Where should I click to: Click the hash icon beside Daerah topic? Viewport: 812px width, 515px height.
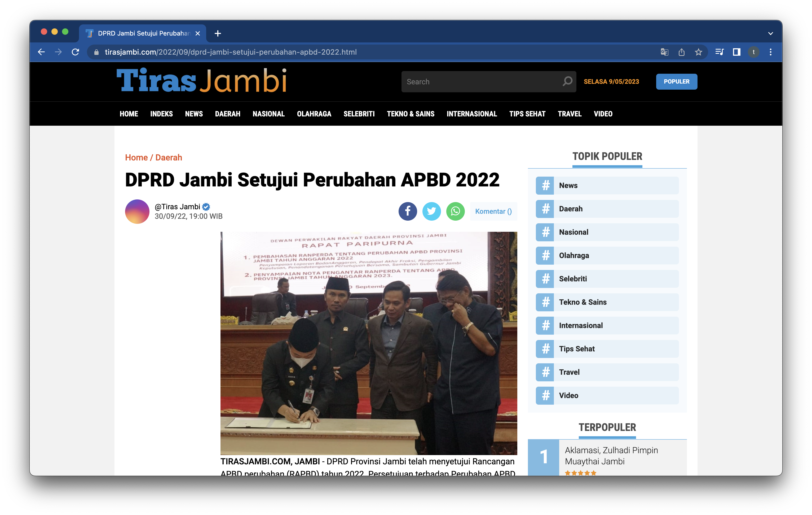point(545,208)
